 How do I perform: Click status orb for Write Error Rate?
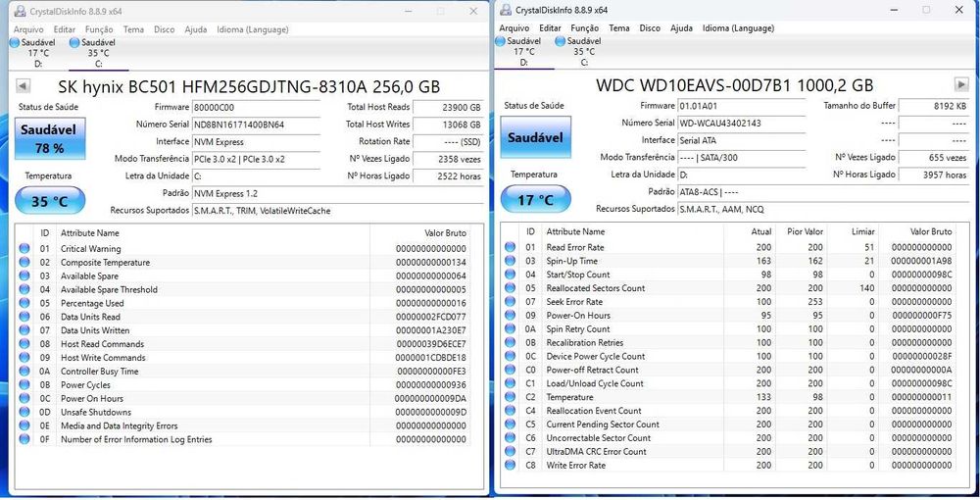510,466
